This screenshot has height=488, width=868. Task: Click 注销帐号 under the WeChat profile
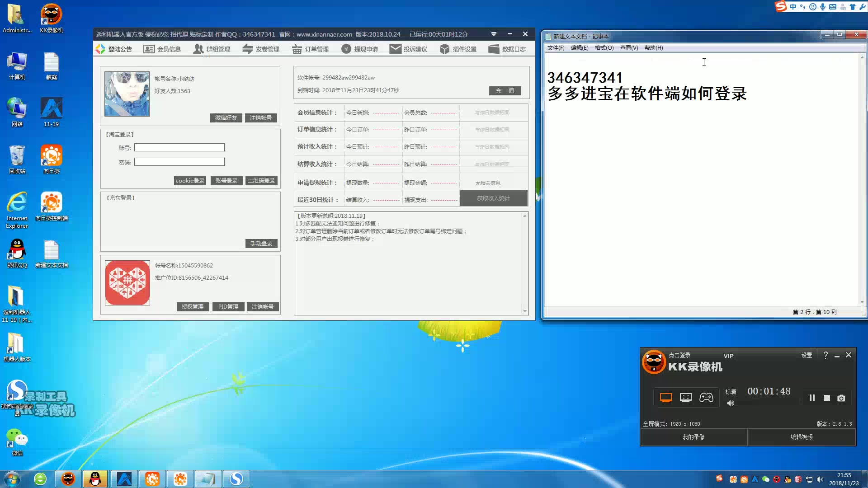tap(261, 117)
